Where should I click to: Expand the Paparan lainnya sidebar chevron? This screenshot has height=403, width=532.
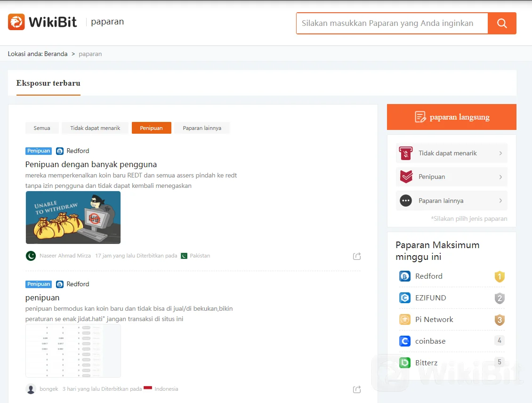click(x=500, y=201)
